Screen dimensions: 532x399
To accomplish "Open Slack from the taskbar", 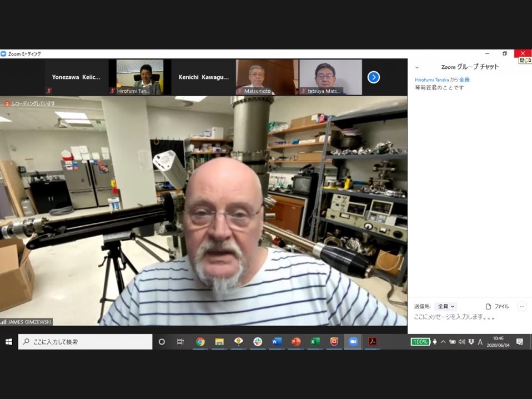I will 258,342.
